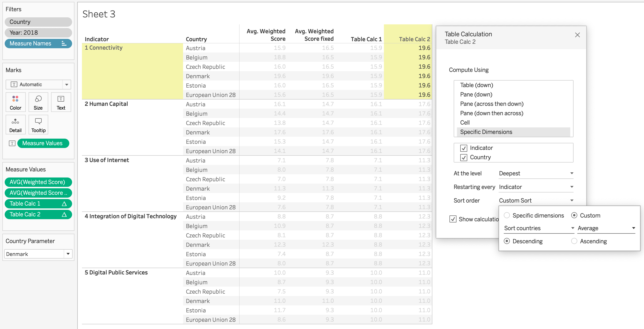
Task: Click the Year: 2018 filter pill
Action: click(x=38, y=33)
